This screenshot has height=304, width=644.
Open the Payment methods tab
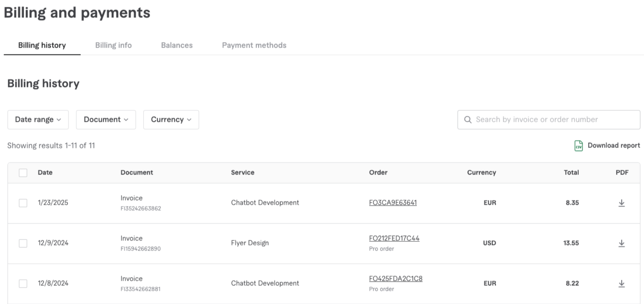pyautogui.click(x=254, y=45)
